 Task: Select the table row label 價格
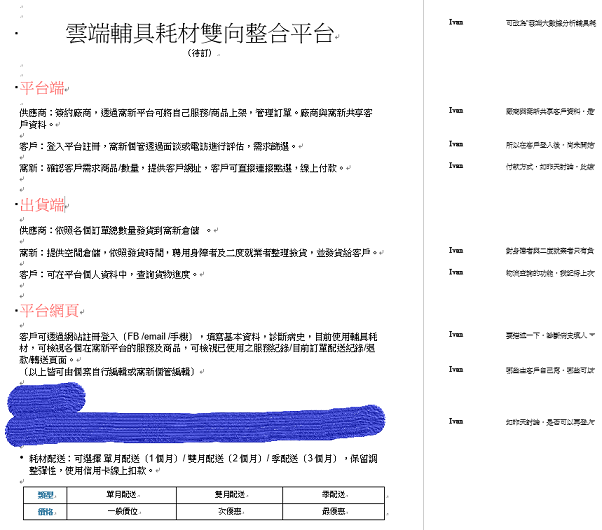click(x=45, y=512)
